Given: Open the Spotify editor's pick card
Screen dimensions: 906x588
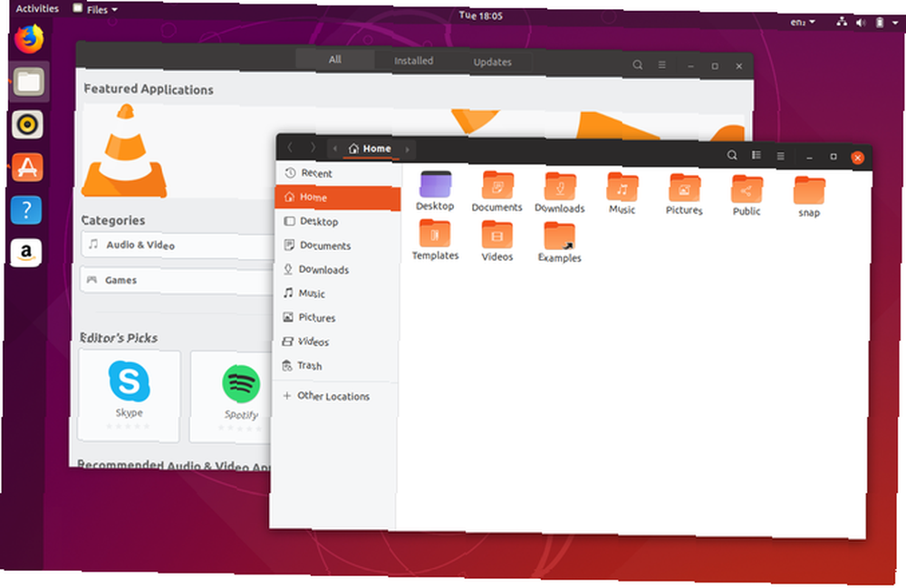Looking at the screenshot, I should pos(231,399).
